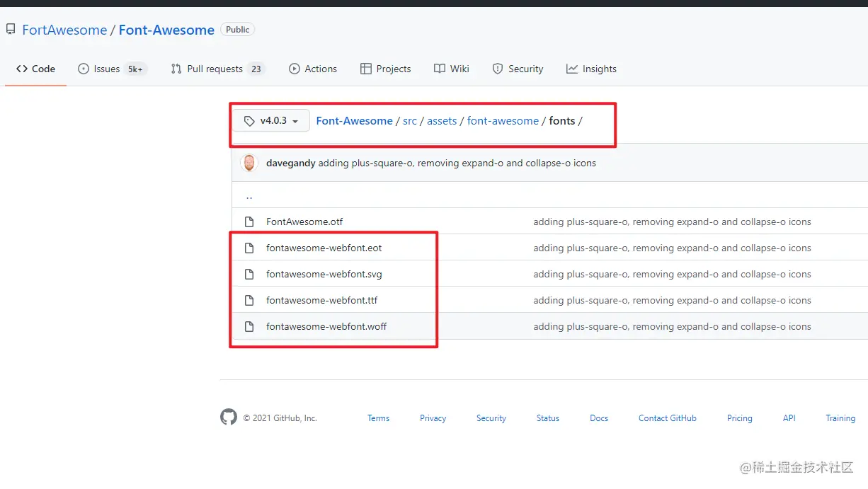Switch to the Projects tab
Viewport: 868px width, 489px height.
386,69
